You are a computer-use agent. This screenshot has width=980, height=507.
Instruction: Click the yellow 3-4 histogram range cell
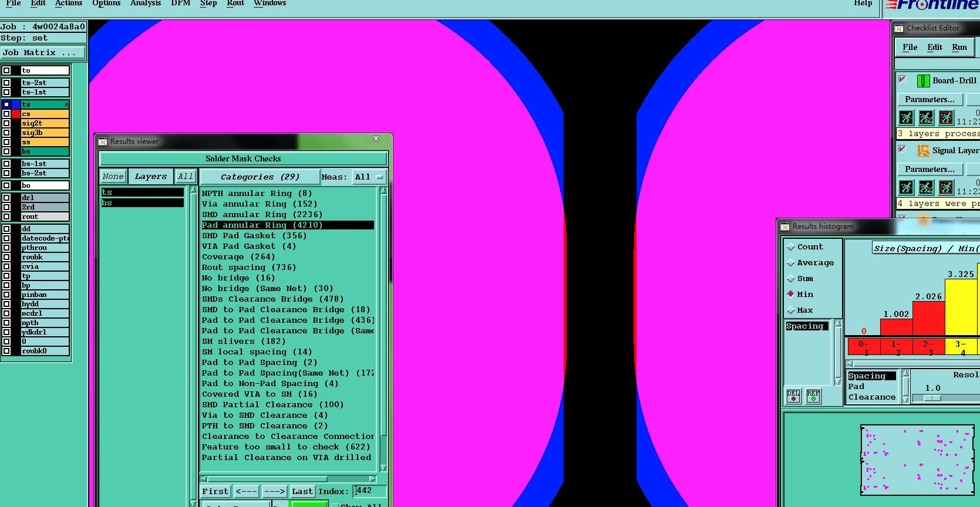tap(961, 347)
